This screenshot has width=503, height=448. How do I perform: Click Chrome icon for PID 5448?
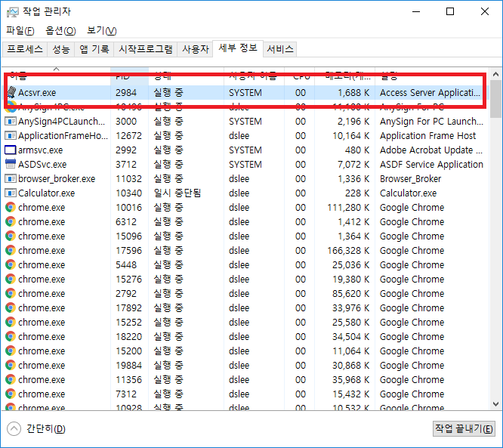[x=11, y=264]
